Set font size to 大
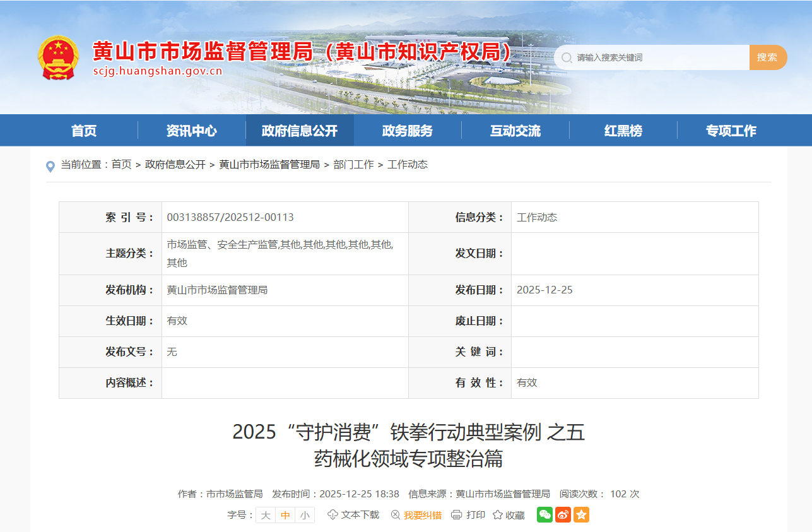 pyautogui.click(x=266, y=515)
